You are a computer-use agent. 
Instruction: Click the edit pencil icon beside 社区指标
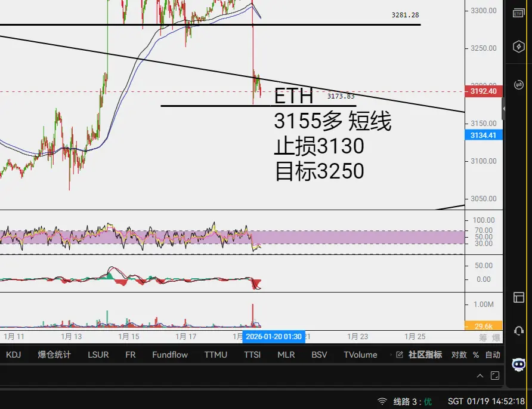pyautogui.click(x=400, y=355)
